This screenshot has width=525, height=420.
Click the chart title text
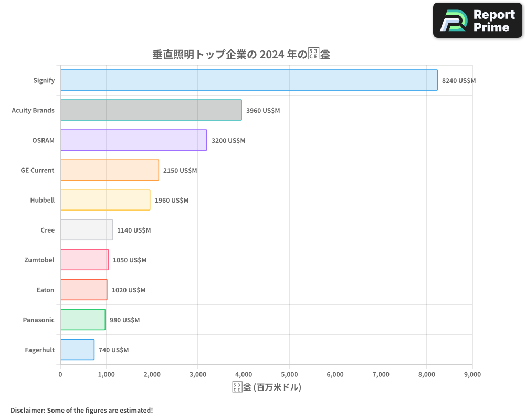coord(241,54)
